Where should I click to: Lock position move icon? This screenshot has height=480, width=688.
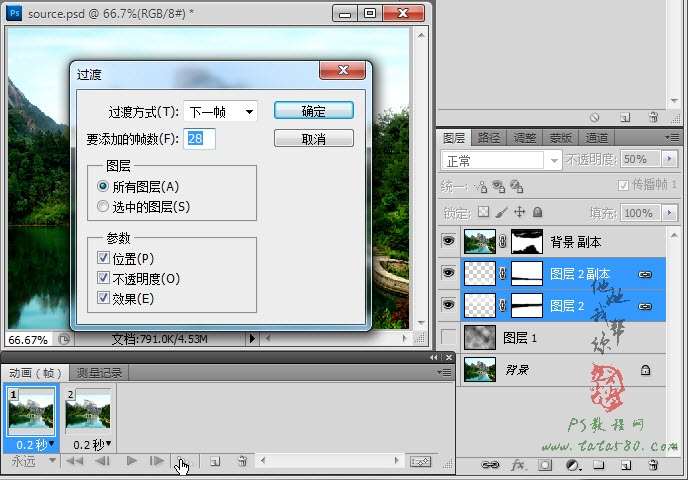pos(520,212)
